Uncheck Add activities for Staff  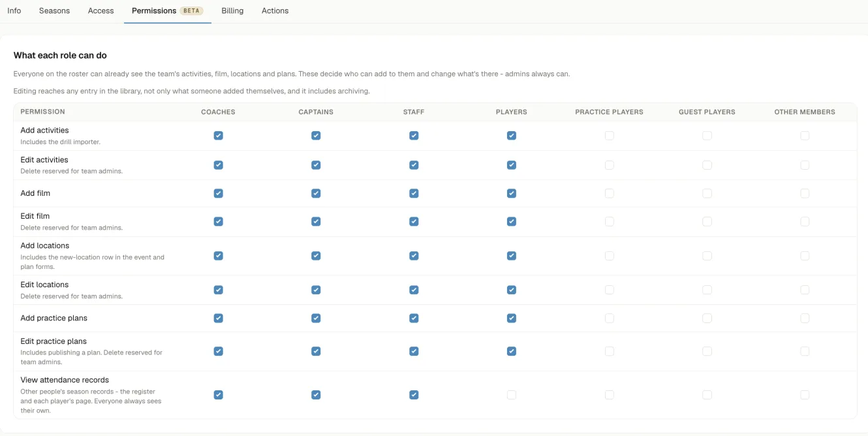(414, 136)
